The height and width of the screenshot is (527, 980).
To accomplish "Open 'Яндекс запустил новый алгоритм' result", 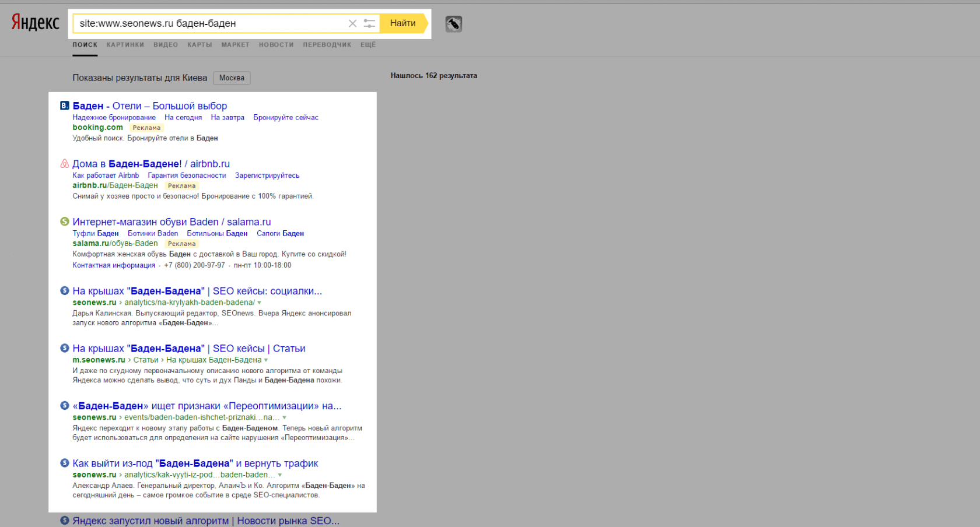I will (x=206, y=521).
